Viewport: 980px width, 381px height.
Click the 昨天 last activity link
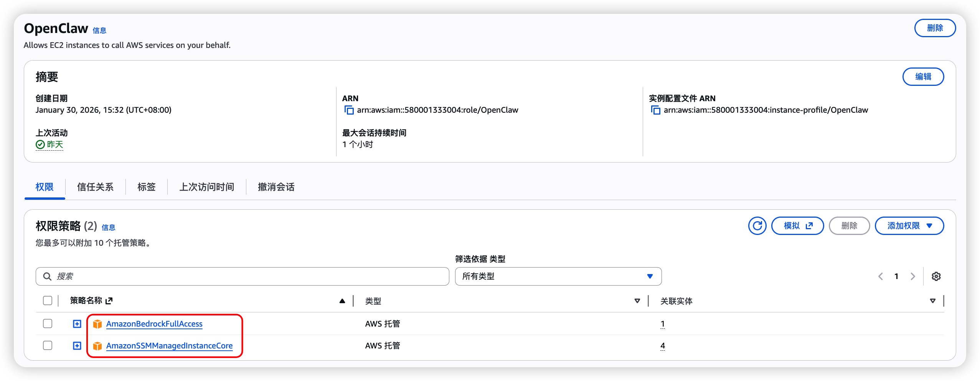(x=55, y=145)
